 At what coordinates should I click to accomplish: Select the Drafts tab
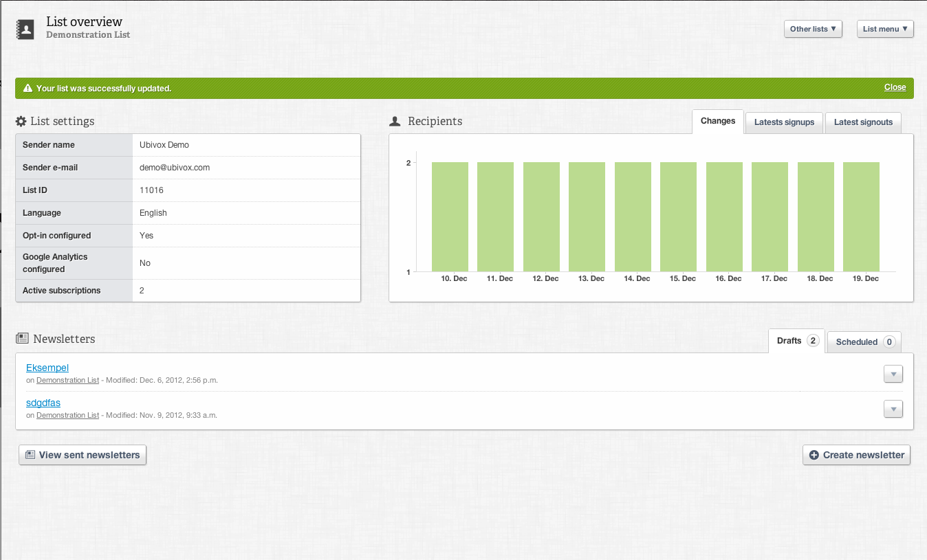[x=796, y=341]
